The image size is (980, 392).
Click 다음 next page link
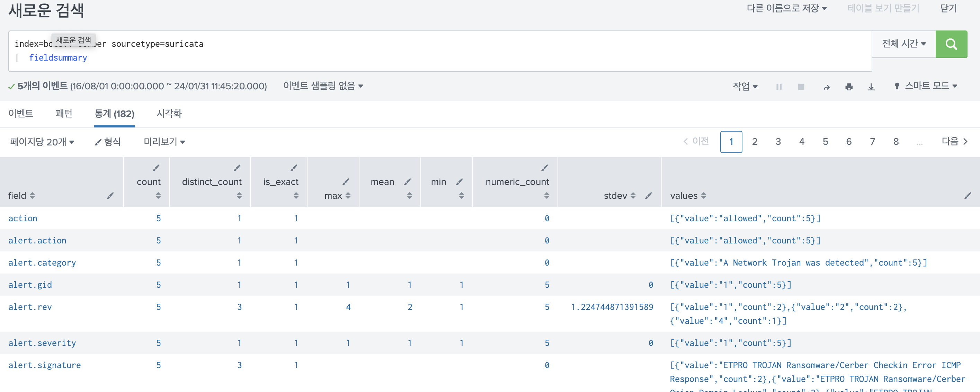954,142
